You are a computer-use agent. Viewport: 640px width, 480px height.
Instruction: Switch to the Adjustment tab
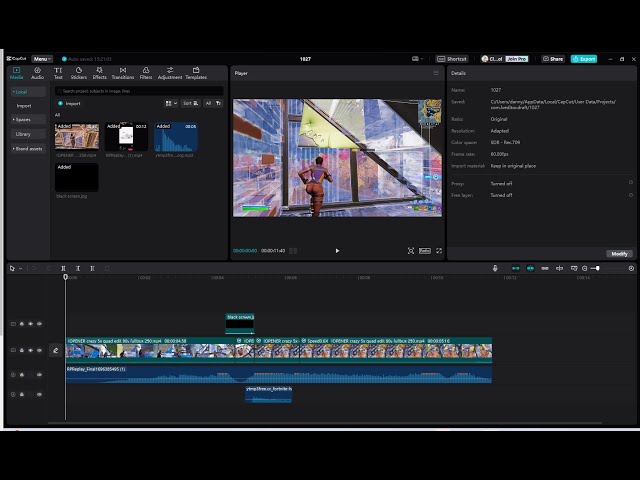coord(170,73)
